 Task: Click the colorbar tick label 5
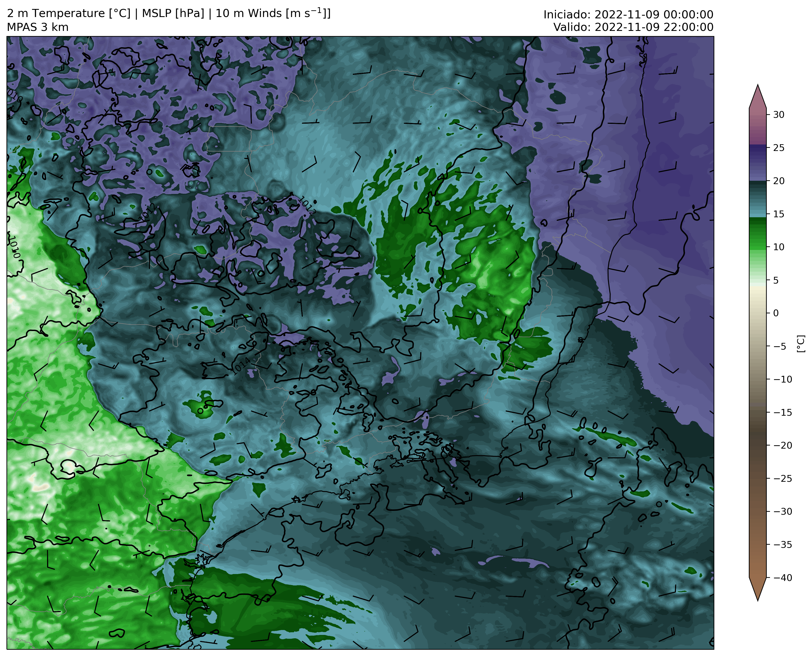[x=776, y=280]
